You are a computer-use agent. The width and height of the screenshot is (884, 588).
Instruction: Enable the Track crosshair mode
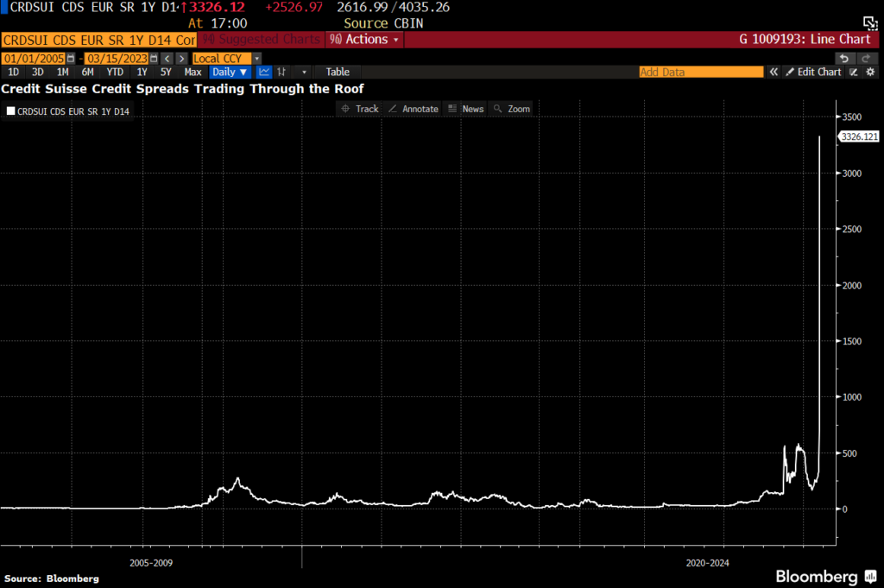359,109
